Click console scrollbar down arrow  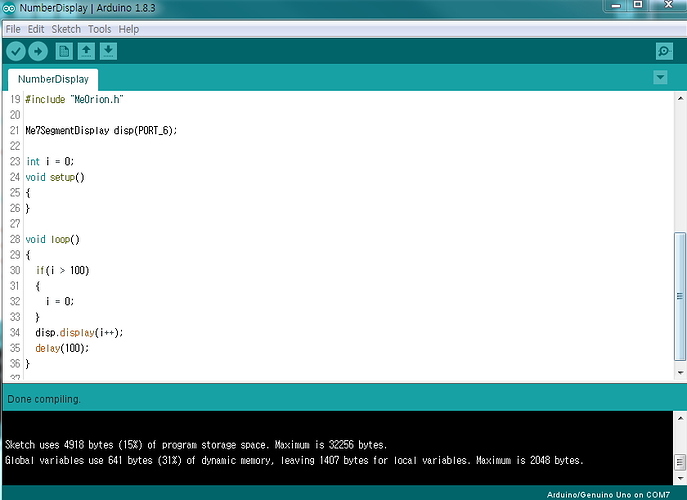(680, 478)
